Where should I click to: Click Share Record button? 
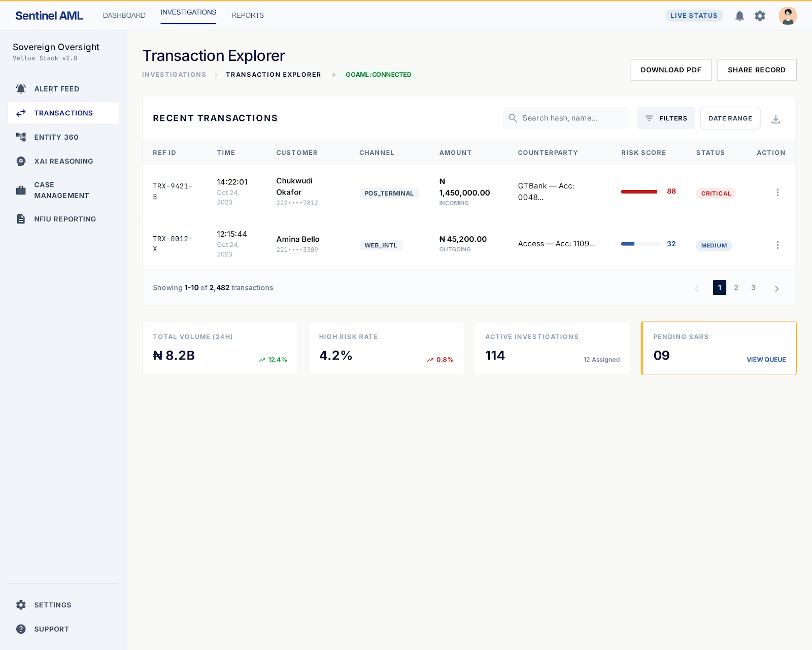coord(756,70)
